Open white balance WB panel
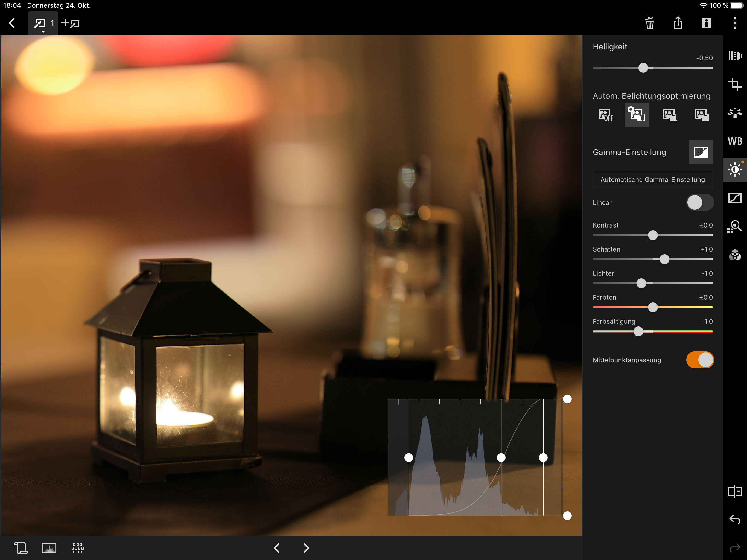This screenshot has width=747, height=560. click(x=734, y=141)
